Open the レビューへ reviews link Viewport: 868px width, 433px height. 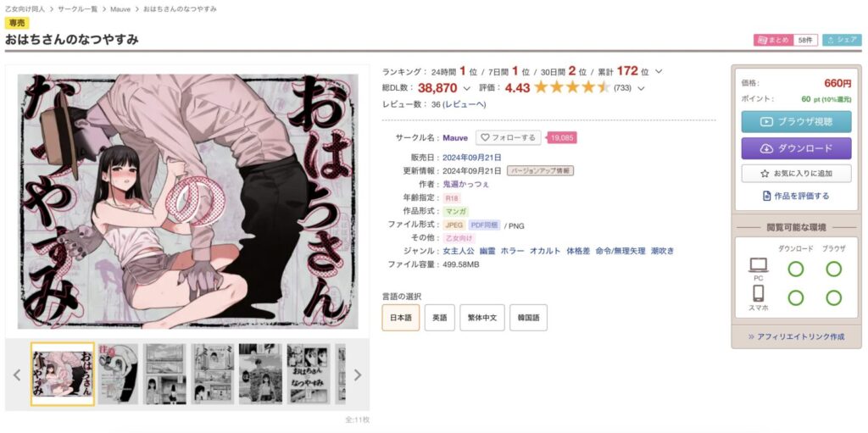click(x=465, y=104)
